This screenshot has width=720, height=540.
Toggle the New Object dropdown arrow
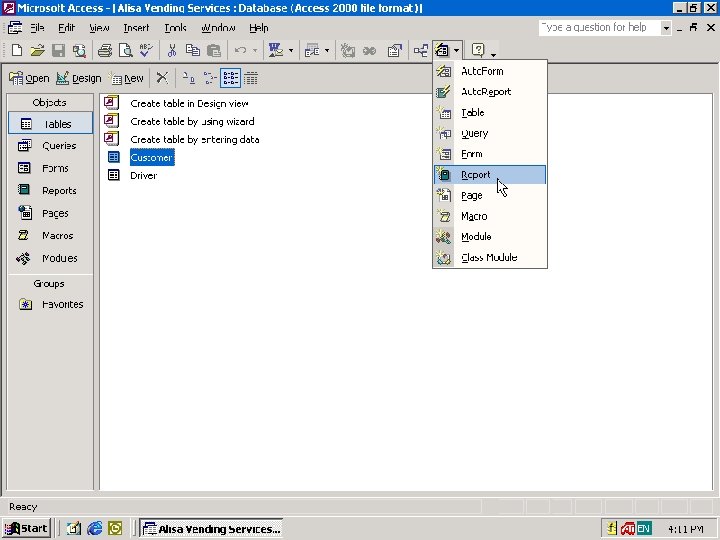[x=456, y=50]
